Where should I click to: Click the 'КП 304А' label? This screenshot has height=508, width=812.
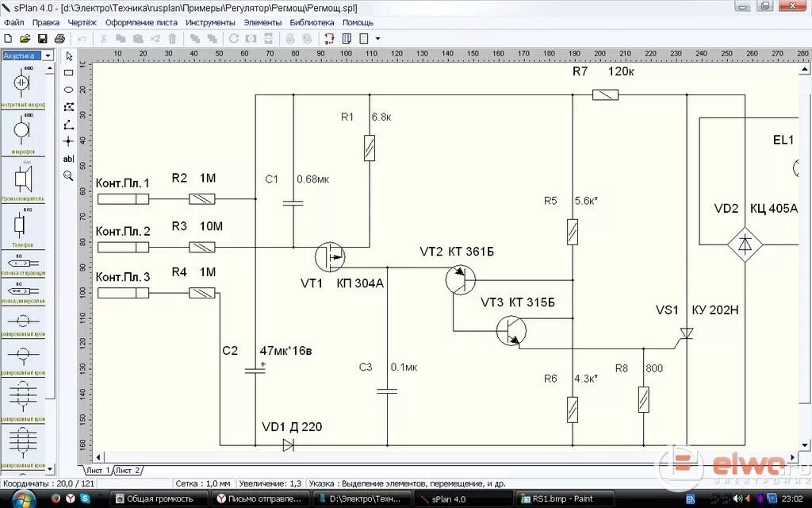click(360, 283)
